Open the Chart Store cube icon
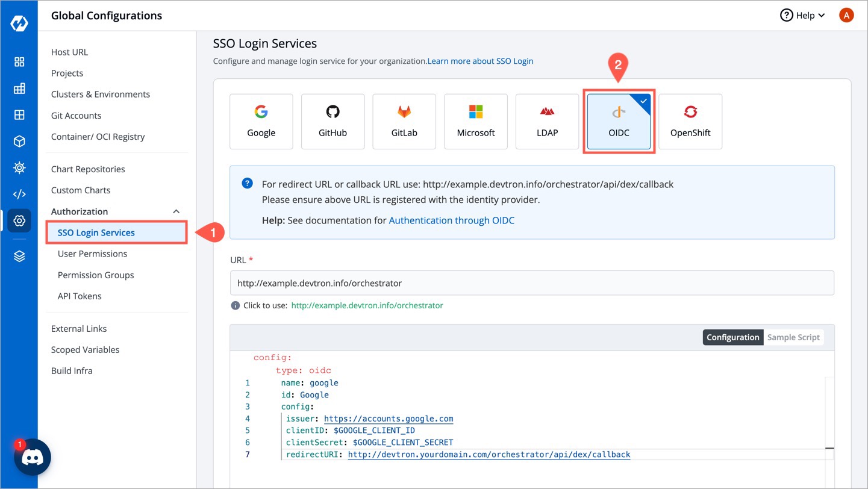 point(19,140)
